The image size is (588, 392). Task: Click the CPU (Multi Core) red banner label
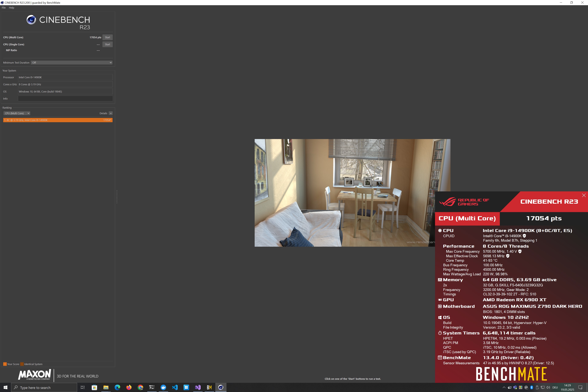(467, 219)
